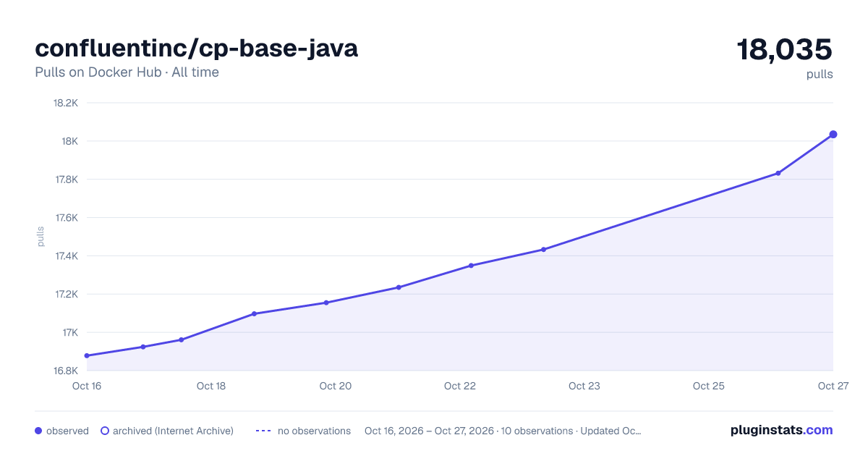This screenshot has height=456, width=868.
Task: Click the 17.8K y-axis label
Action: 65,180
